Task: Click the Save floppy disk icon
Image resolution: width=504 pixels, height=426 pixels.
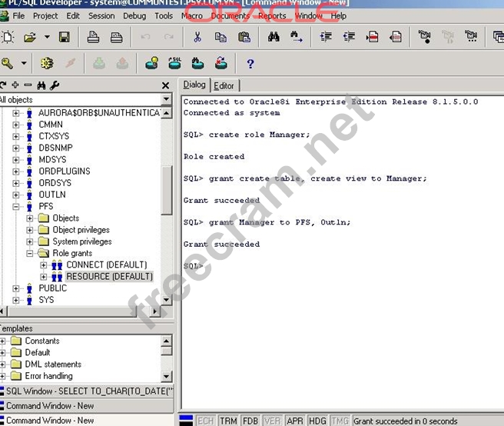Action: 65,37
